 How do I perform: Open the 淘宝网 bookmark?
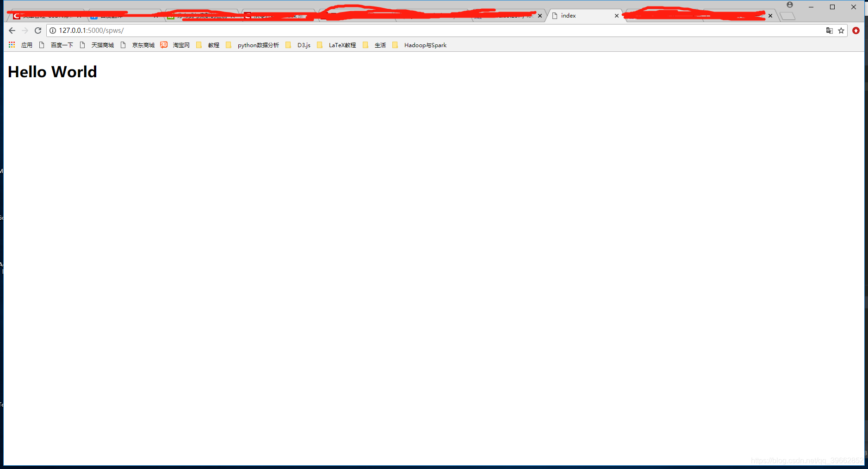coord(175,45)
